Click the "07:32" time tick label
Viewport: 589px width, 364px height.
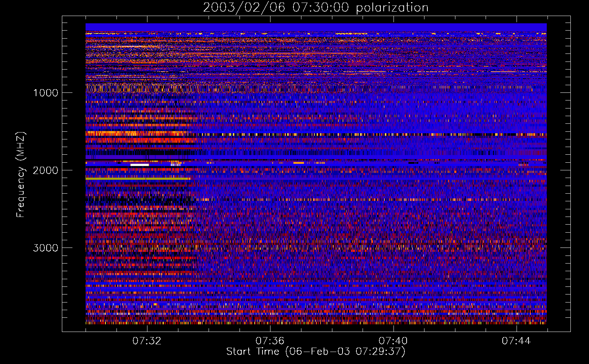click(147, 341)
